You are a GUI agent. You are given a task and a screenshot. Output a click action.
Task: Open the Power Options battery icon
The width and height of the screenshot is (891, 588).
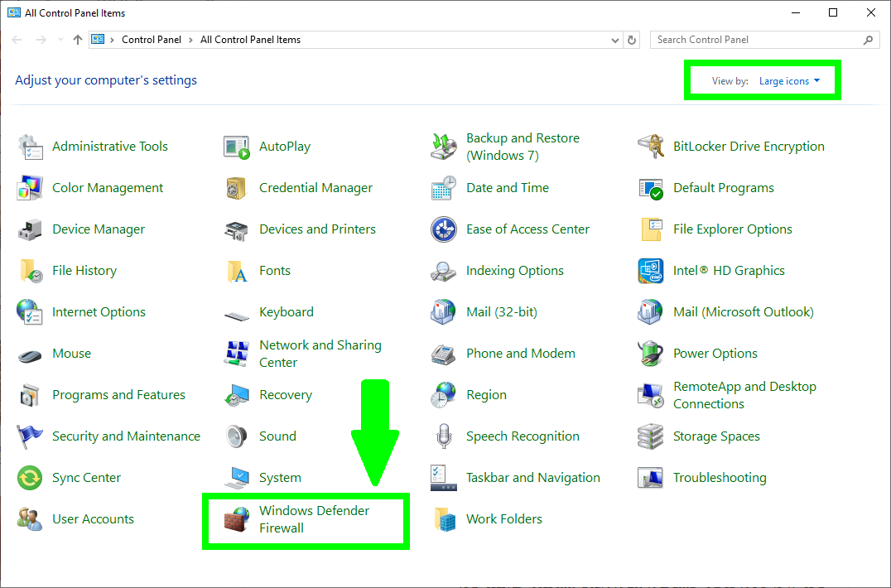(651, 354)
